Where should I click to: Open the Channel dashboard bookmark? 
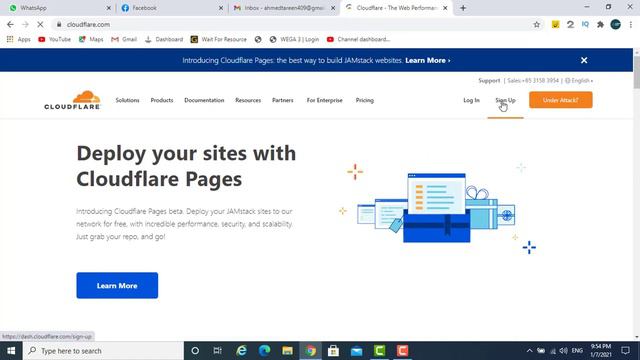(x=358, y=40)
